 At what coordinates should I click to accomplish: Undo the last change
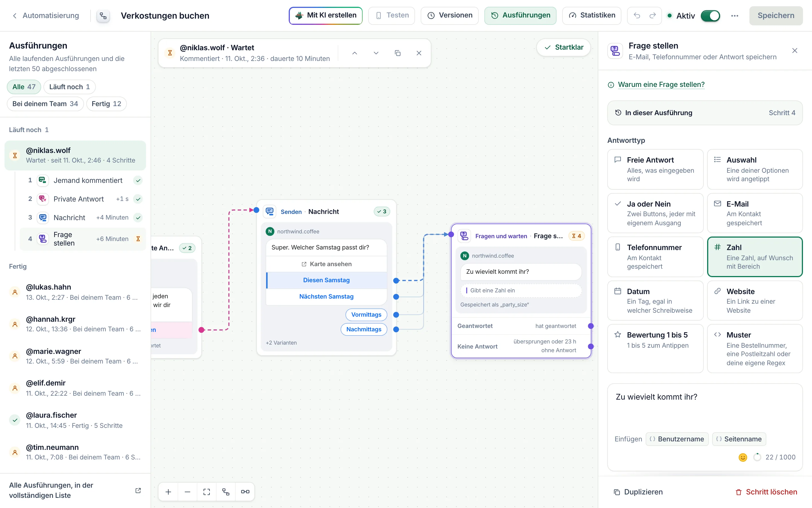coord(637,16)
